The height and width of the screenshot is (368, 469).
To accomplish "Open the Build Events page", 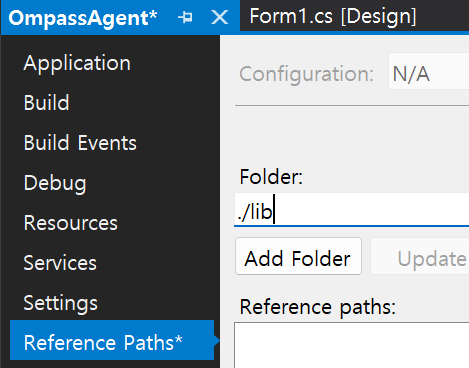I will click(80, 143).
